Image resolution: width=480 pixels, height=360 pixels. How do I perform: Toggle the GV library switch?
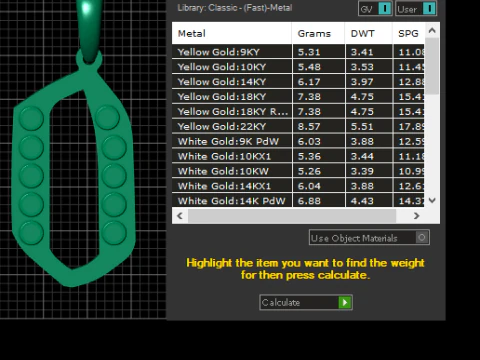click(375, 9)
